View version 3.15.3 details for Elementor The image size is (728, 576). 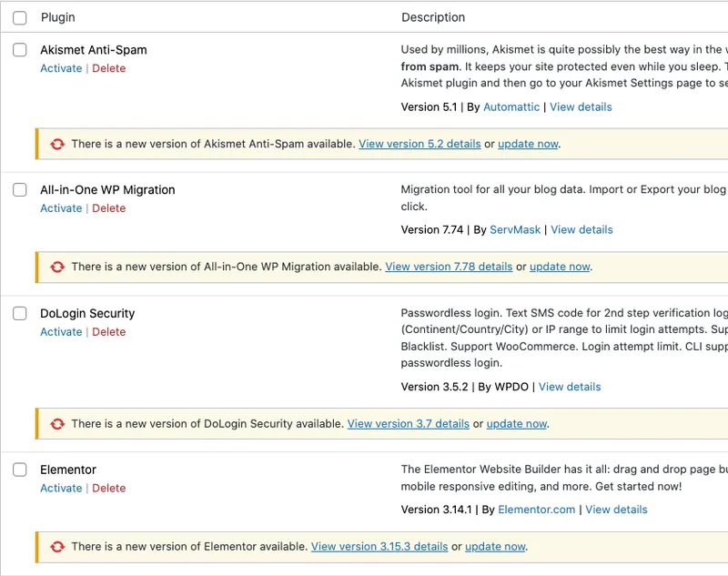(x=379, y=547)
